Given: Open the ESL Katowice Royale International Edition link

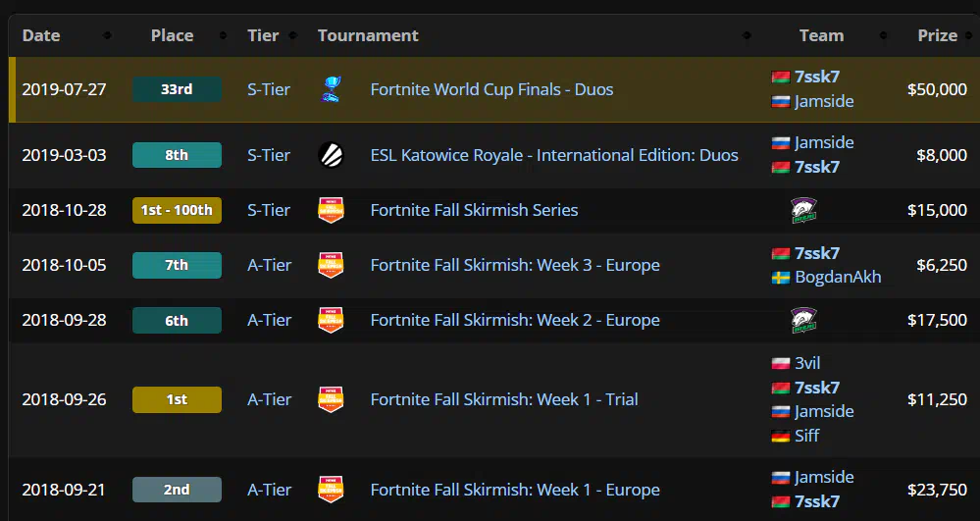Looking at the screenshot, I should point(554,155).
